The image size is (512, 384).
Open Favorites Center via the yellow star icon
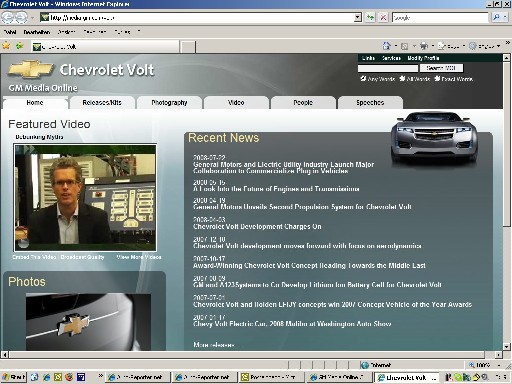pos(6,45)
